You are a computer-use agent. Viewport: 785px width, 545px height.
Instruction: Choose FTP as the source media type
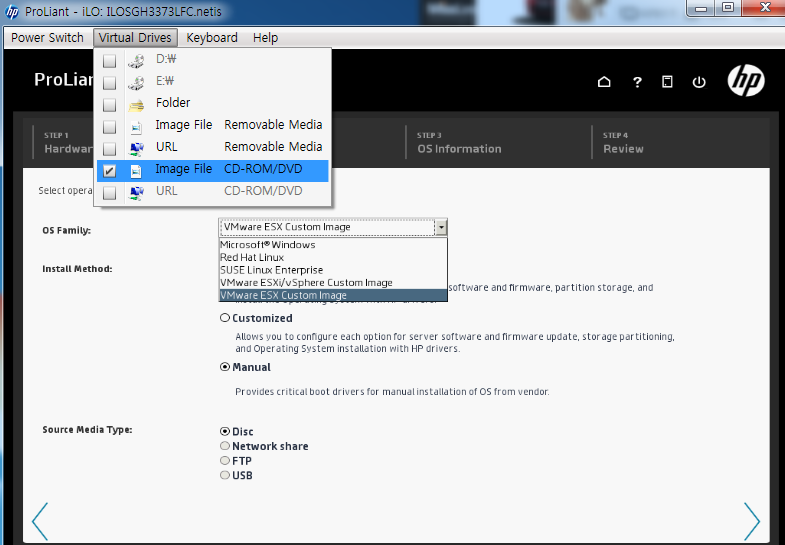(x=225, y=460)
